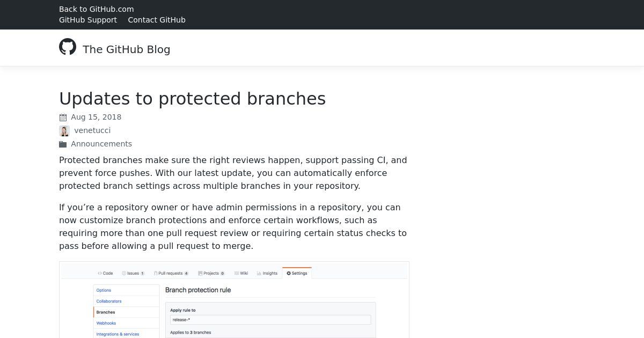Screen dimensions: 644x338
Task: Click venetucci's avatar image
Action: pyautogui.click(x=64, y=131)
